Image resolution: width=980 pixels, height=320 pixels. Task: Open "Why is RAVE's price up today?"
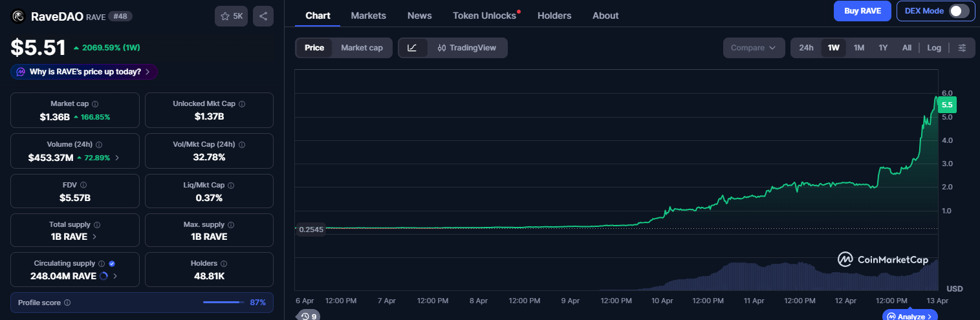click(84, 72)
